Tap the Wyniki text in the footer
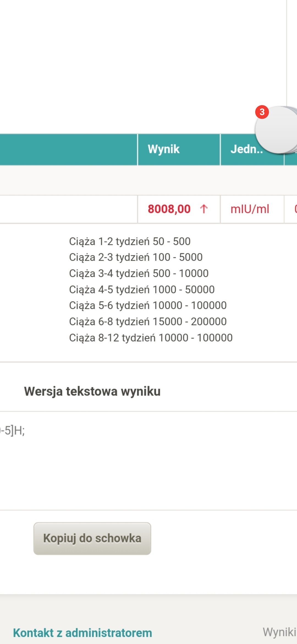The width and height of the screenshot is (297, 644). (279, 632)
